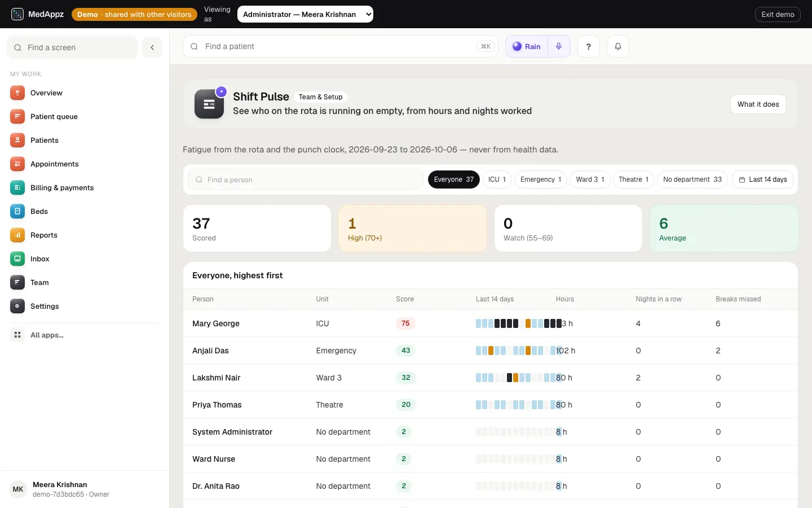Screen dimensions: 812x508
Task: Filter by No department chip
Action: click(692, 179)
